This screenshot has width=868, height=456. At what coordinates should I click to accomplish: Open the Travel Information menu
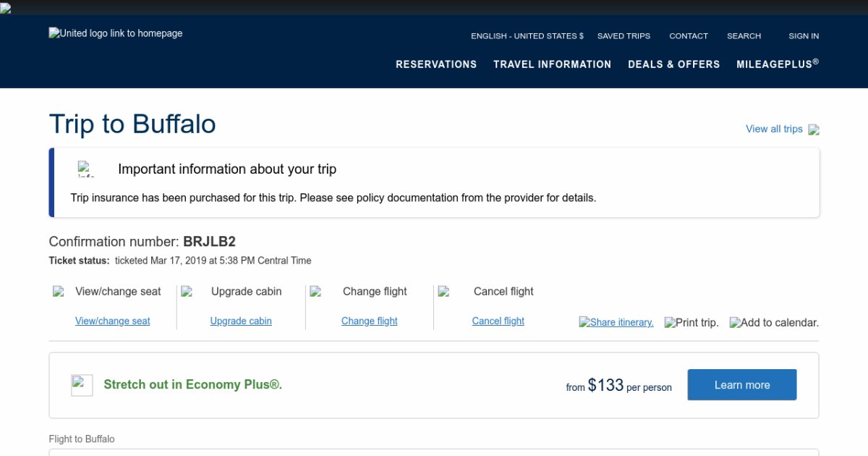(552, 64)
